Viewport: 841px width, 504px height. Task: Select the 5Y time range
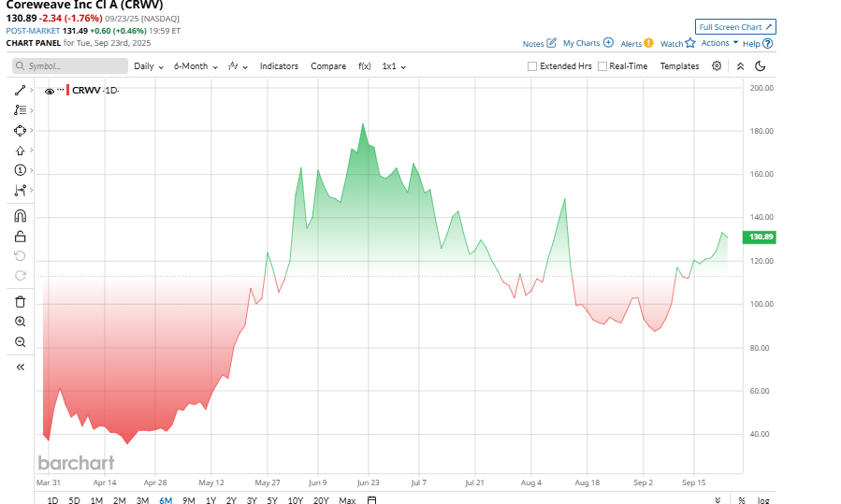coord(272,499)
